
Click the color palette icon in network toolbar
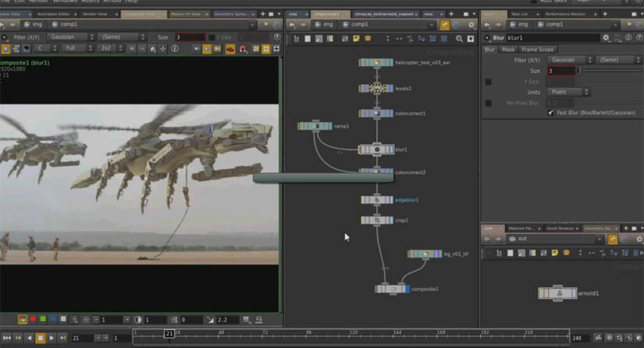330,39
